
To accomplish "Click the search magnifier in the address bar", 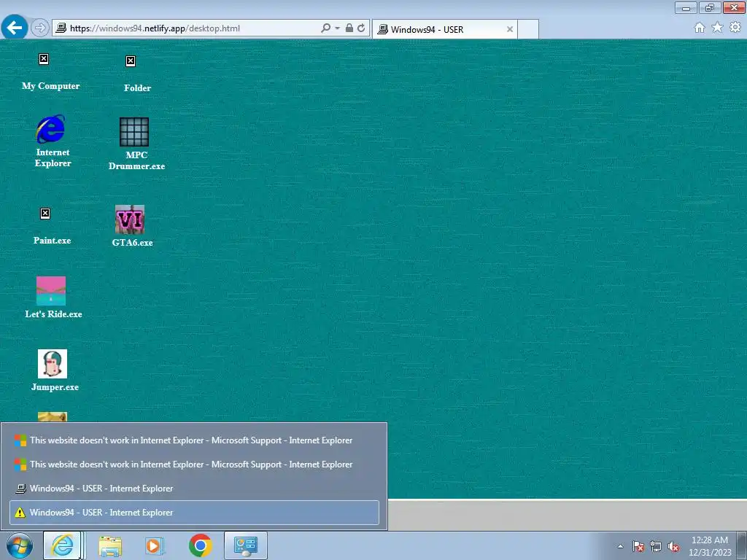I will 326,28.
